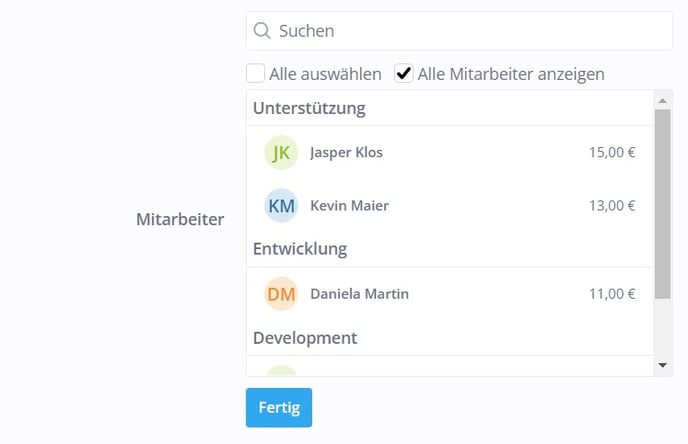Viewport: 688px width, 444px height.
Task: Click the 15,00 € rate of Jasper Klos
Action: click(x=612, y=152)
